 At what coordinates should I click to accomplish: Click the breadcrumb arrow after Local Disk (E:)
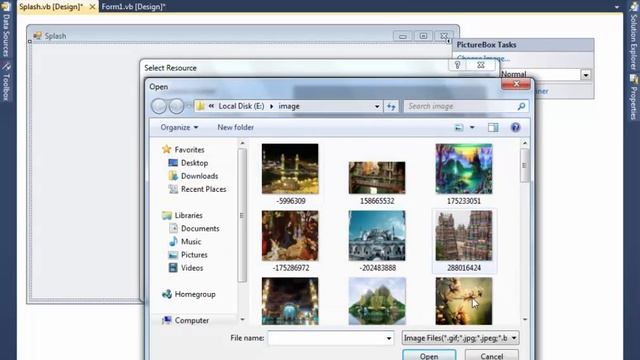pyautogui.click(x=271, y=107)
